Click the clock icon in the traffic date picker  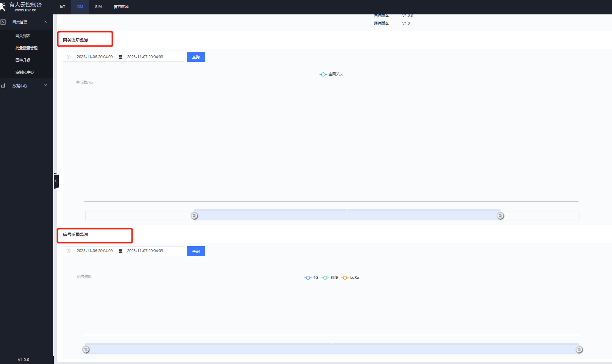(x=69, y=57)
